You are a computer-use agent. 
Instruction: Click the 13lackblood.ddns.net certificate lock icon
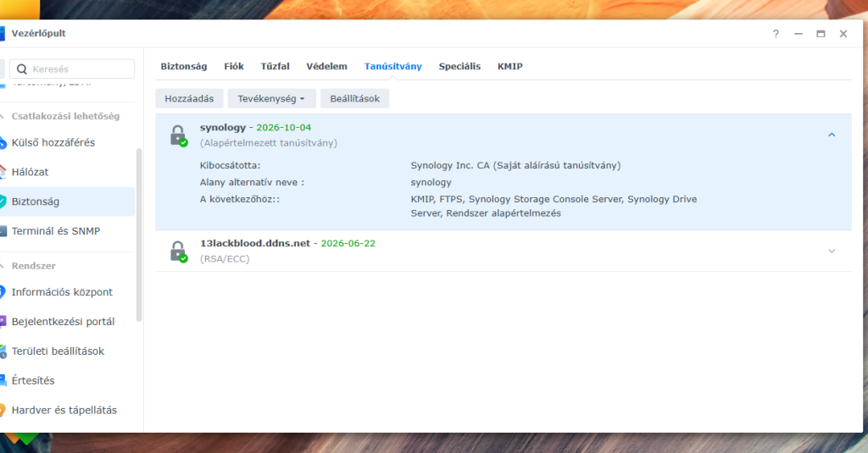pos(177,251)
